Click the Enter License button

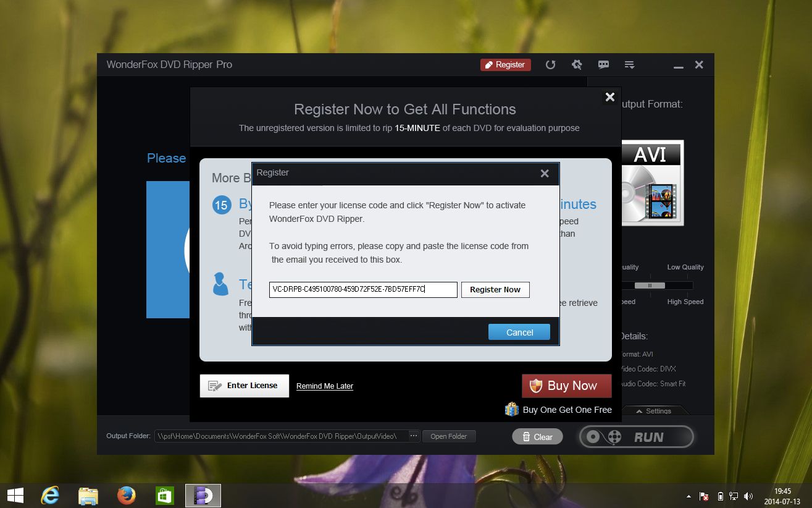point(245,386)
